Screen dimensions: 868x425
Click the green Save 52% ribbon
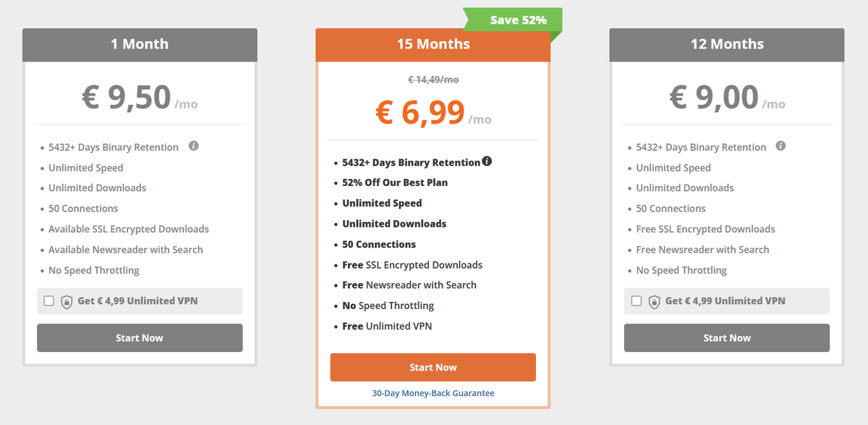click(x=516, y=20)
